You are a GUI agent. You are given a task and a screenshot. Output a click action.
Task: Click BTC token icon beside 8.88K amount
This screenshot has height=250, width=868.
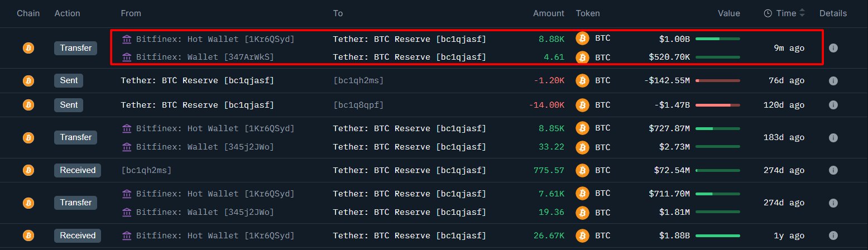tap(583, 39)
